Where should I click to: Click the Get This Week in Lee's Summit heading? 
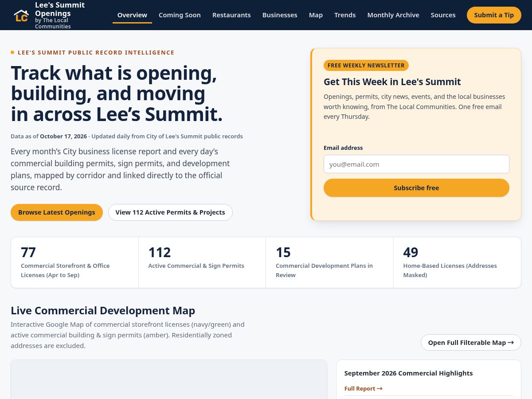click(392, 82)
